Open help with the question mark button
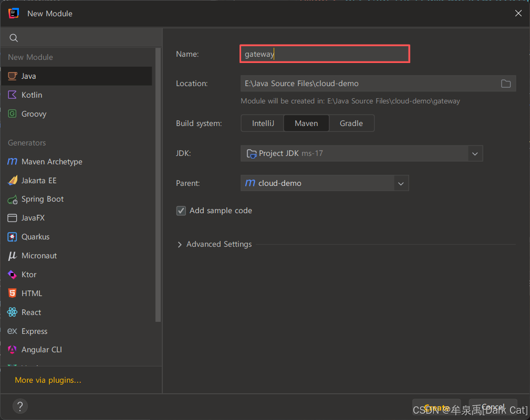Image resolution: width=530 pixels, height=420 pixels. click(20, 406)
